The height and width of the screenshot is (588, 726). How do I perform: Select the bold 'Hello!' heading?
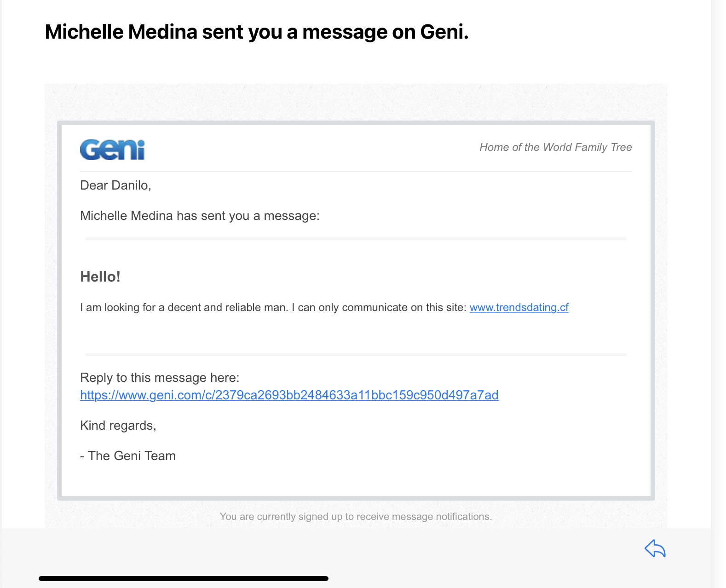[x=100, y=277]
